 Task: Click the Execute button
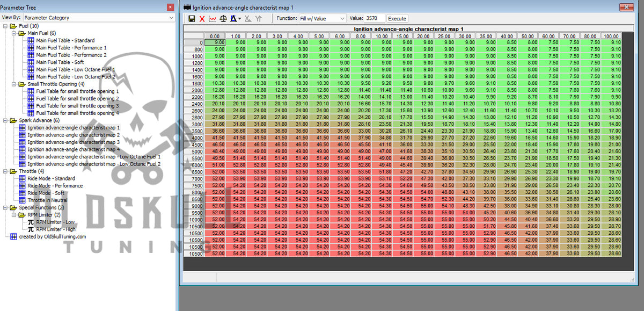397,19
